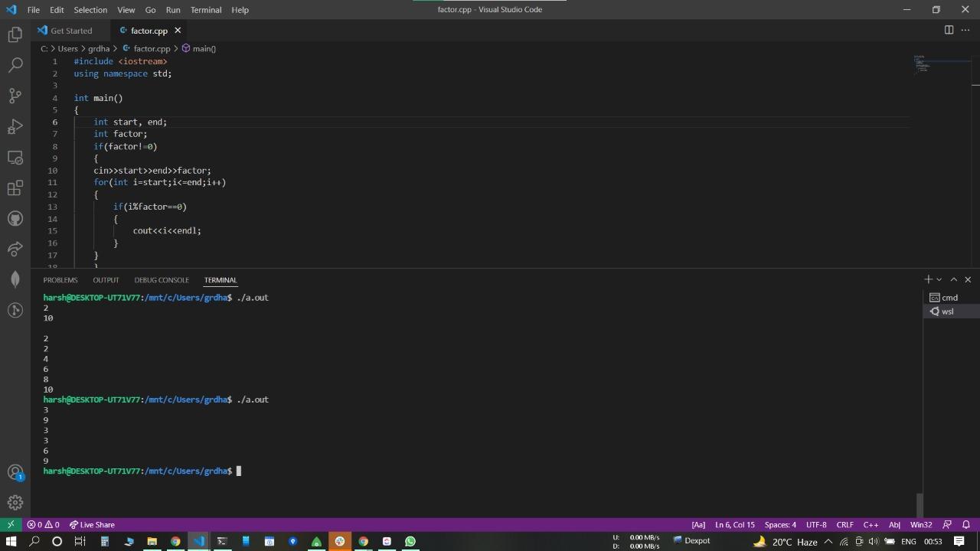Open the Run menu
980x551 pixels.
[x=173, y=10]
